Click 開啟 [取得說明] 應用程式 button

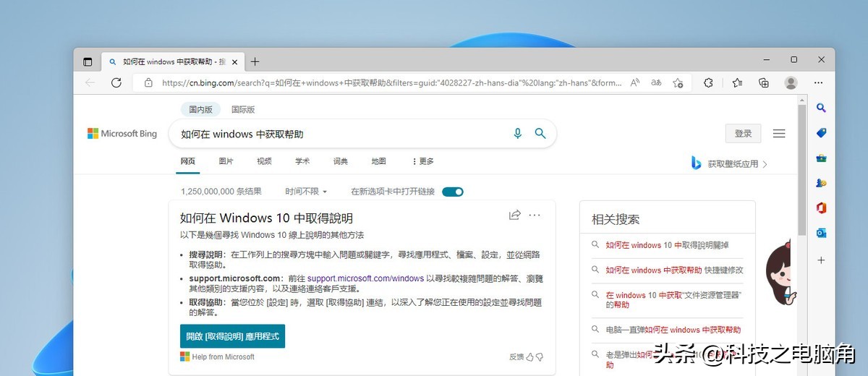pyautogui.click(x=233, y=336)
